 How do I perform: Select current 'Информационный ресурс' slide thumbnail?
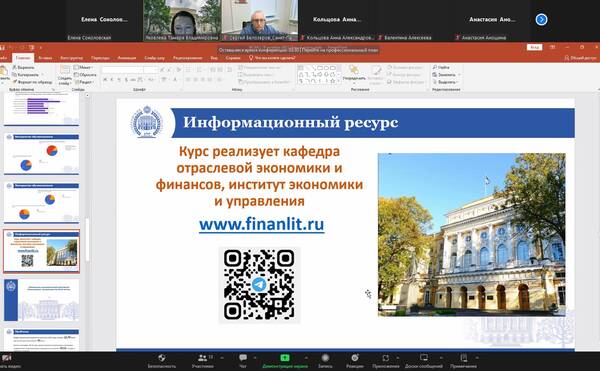(x=41, y=251)
